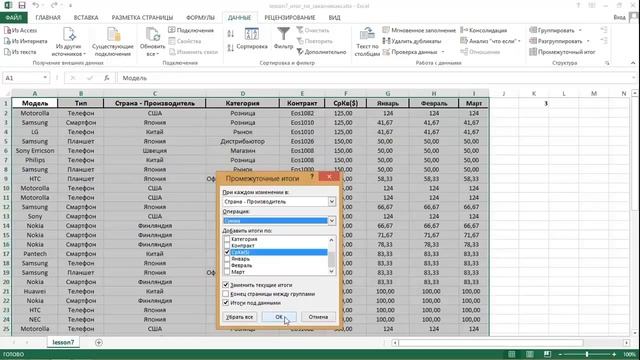This screenshot has width=640, height=360.
Task: Switch to РАЗМЕТКА СТРАНИЦЫ tab
Action: (142, 18)
